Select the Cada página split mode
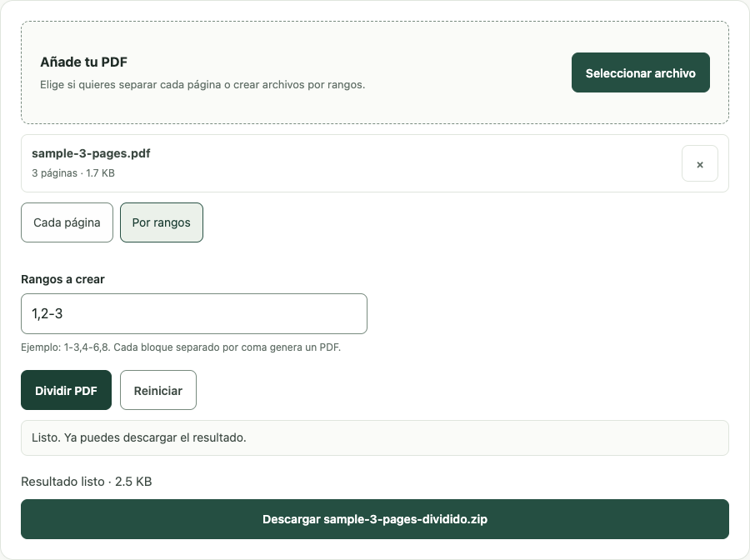750x560 pixels. coord(67,222)
